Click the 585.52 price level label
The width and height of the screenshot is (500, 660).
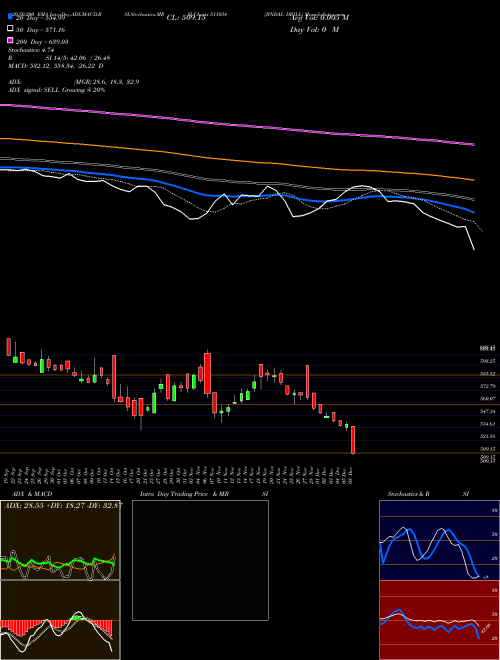(487, 373)
